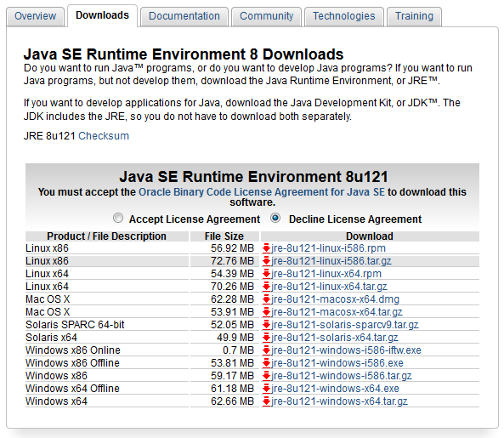Image resolution: width=504 pixels, height=438 pixels.
Task: Click download arrow icon for jre-8u121-macosx-x64.dmg
Action: point(266,299)
